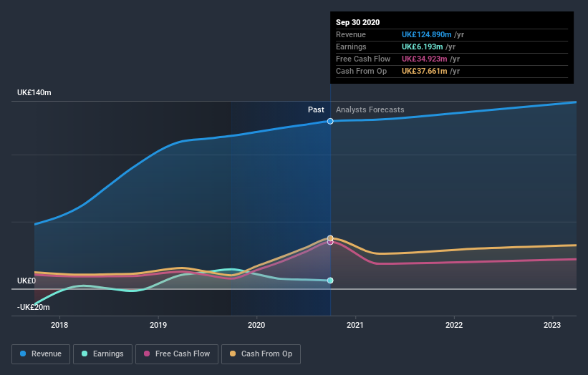The image size is (588, 375).
Task: Click the UK£37.661m cash from op value
Action: 424,71
